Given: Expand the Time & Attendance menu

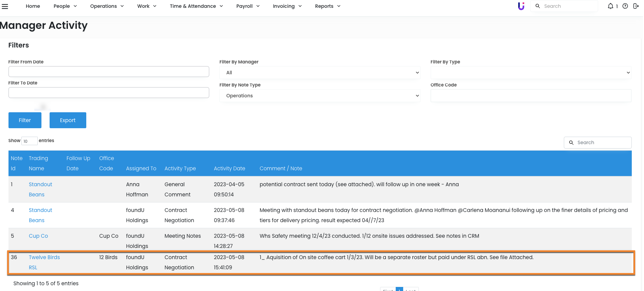Looking at the screenshot, I should (x=196, y=6).
